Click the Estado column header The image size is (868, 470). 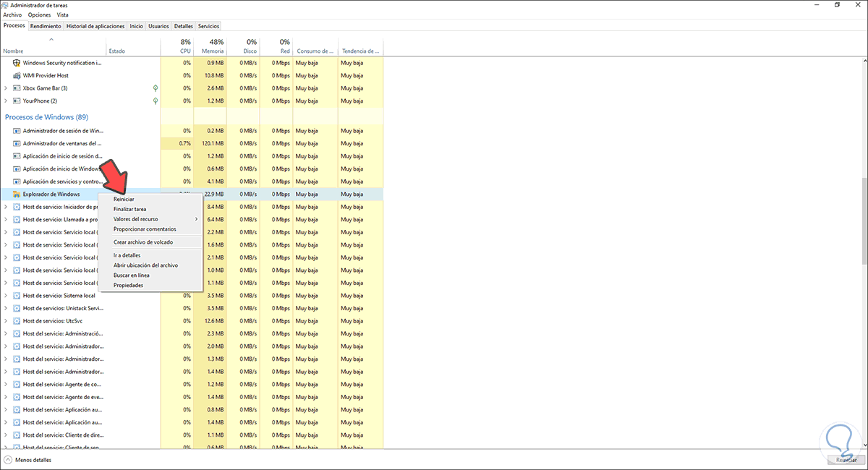point(132,46)
